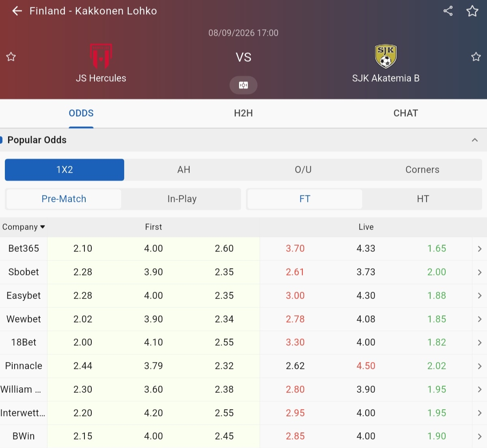Tap the JS Hercules team logo
The height and width of the screenshot is (448, 487).
coord(101,56)
